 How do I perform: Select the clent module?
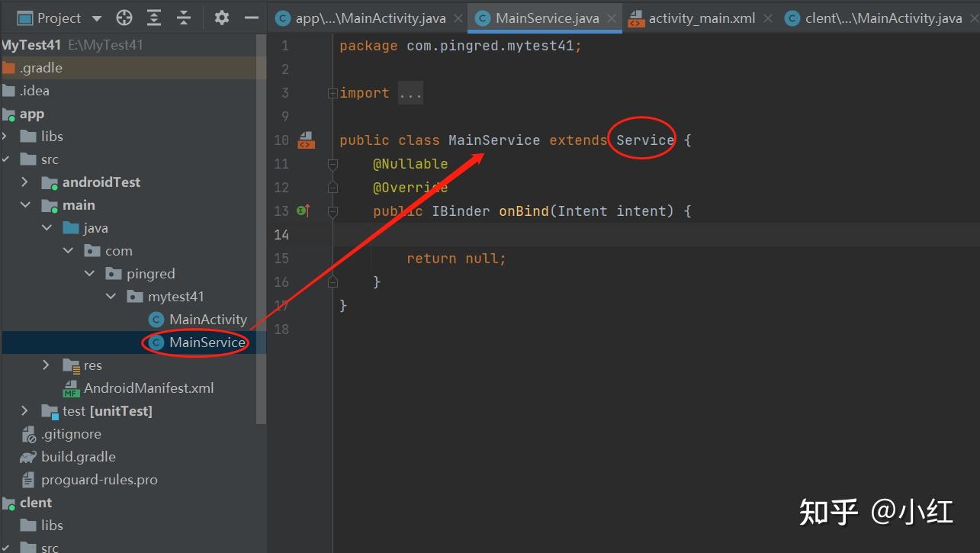36,503
